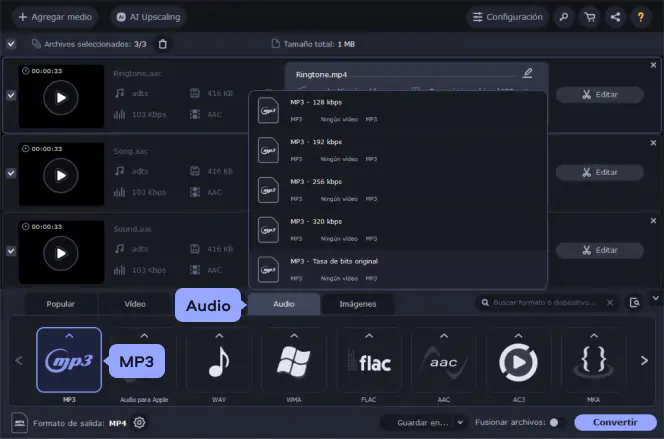Click the trash icon to delete selected files

(x=164, y=44)
